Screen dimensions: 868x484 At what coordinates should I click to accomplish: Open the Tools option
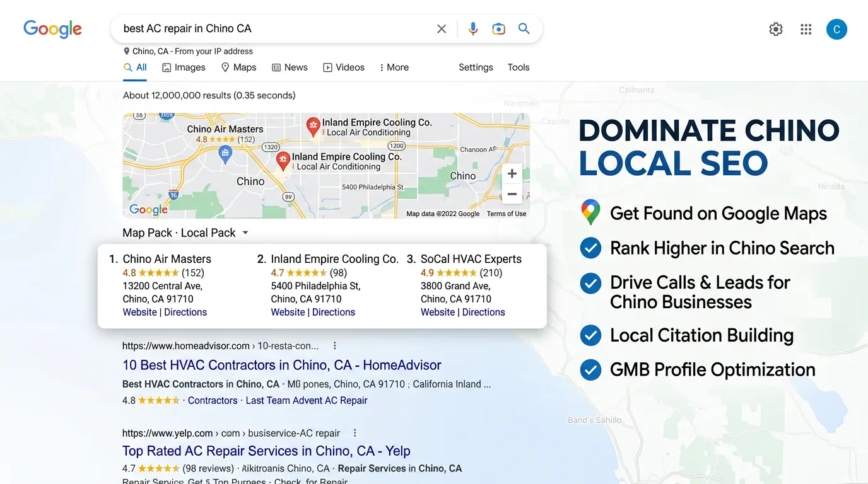tap(519, 67)
